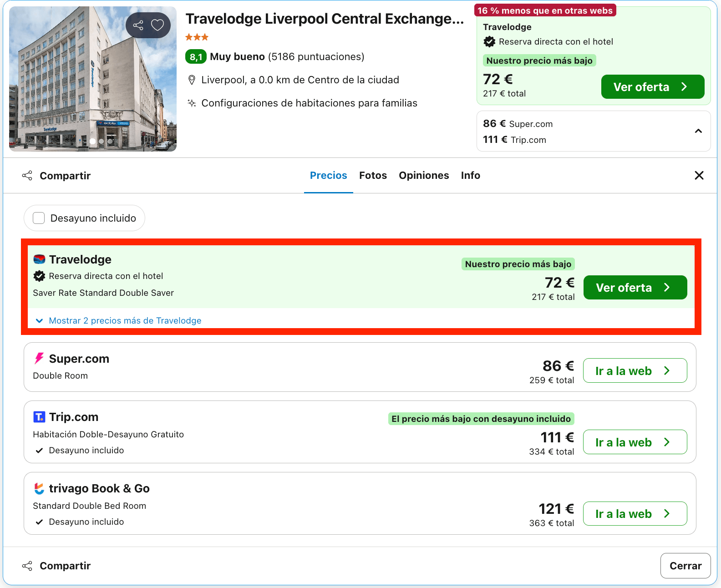Select the 111 € Trip.com price in the summary
The image size is (721, 588).
[515, 140]
